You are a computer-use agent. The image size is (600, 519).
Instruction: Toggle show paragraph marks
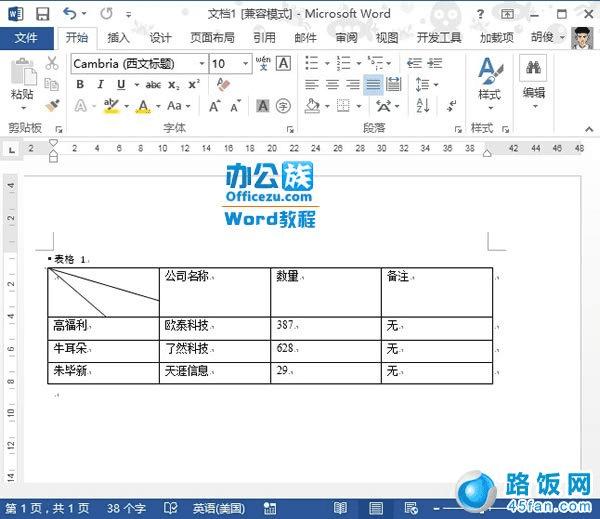click(452, 106)
